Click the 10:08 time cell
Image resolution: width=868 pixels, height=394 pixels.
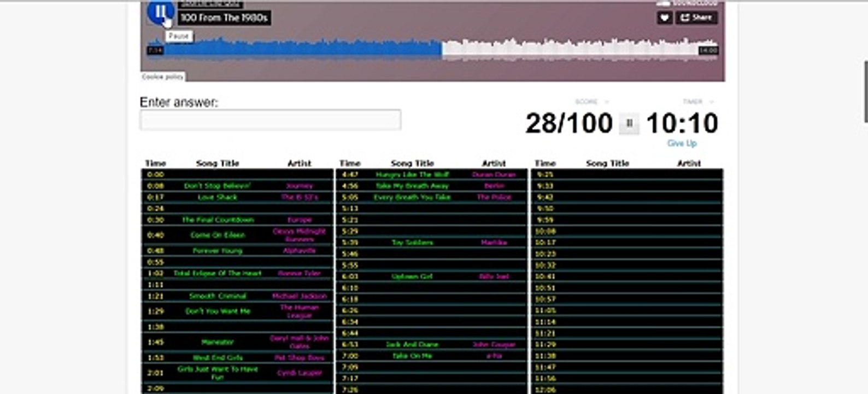pyautogui.click(x=545, y=231)
